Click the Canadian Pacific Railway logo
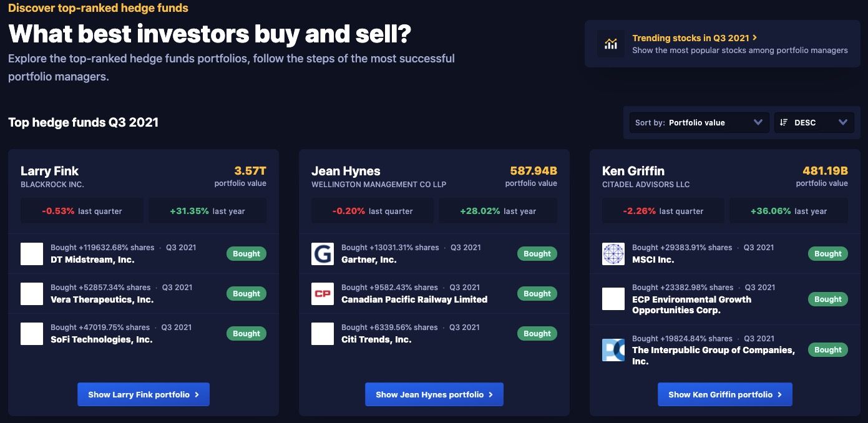 coord(323,294)
